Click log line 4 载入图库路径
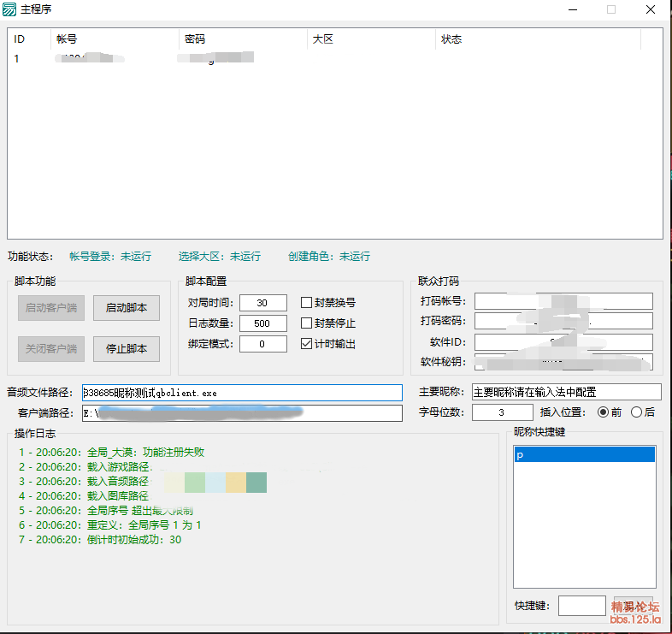This screenshot has width=672, height=634. [x=85, y=496]
